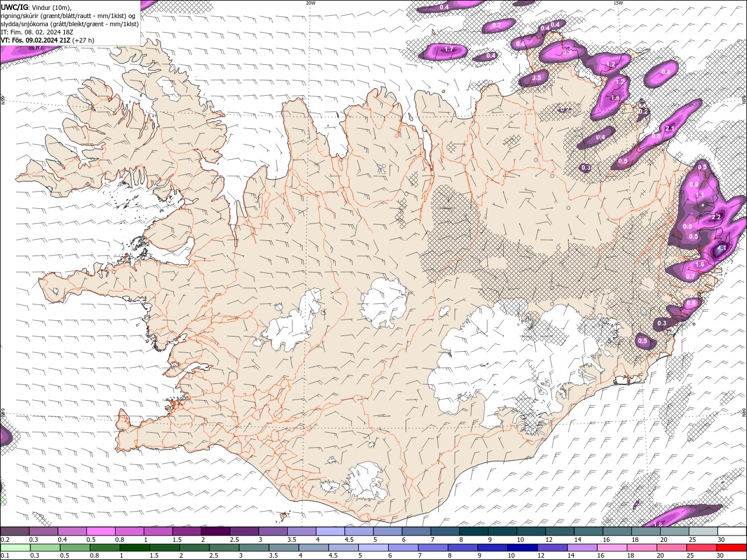The width and height of the screenshot is (747, 560).
Task: Click the initial time 'IT: Fim. 08. 02. 2024 18Z'
Action: 37,32
